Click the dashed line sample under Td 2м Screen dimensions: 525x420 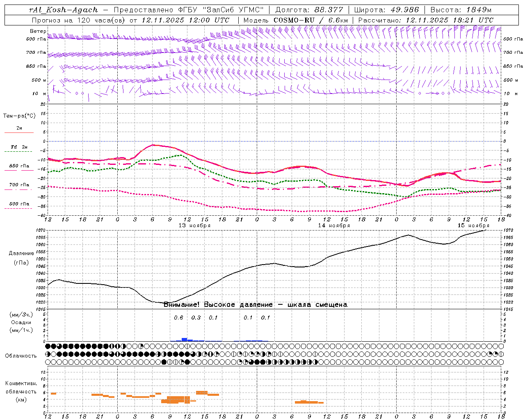[18, 152]
